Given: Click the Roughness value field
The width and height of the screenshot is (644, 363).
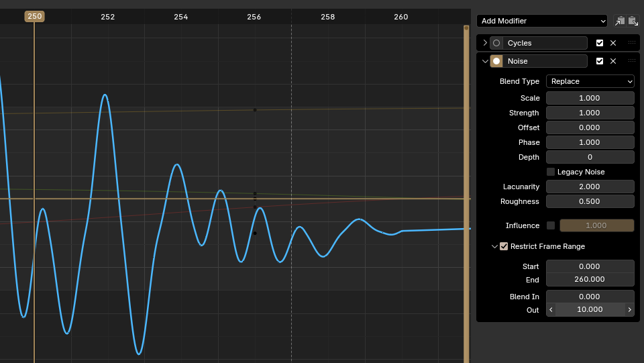Looking at the screenshot, I should click(x=590, y=201).
